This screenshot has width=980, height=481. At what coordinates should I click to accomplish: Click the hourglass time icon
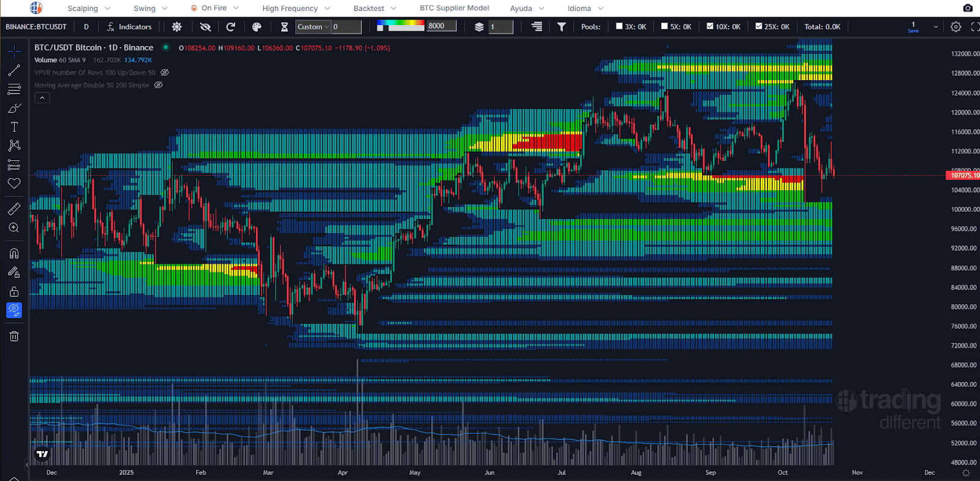[284, 27]
